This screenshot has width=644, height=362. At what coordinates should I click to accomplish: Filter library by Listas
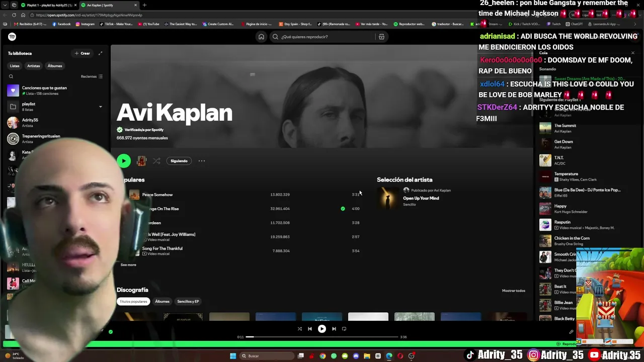pos(15,66)
